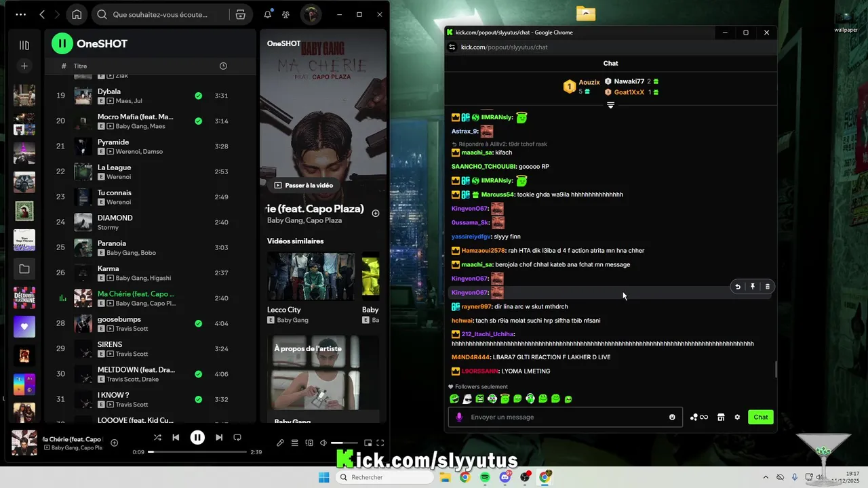Seek along the song progress bar
868x488 pixels.
[197, 451]
